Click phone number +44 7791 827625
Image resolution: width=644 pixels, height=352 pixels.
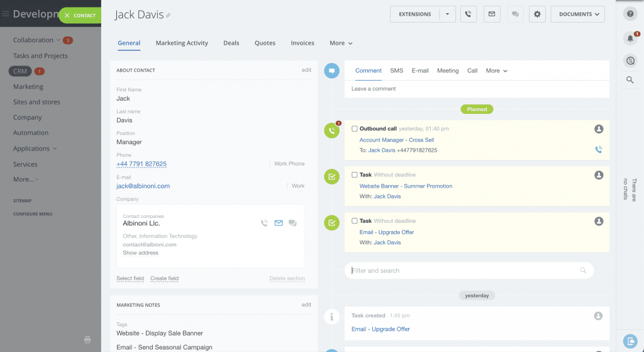pyautogui.click(x=142, y=164)
